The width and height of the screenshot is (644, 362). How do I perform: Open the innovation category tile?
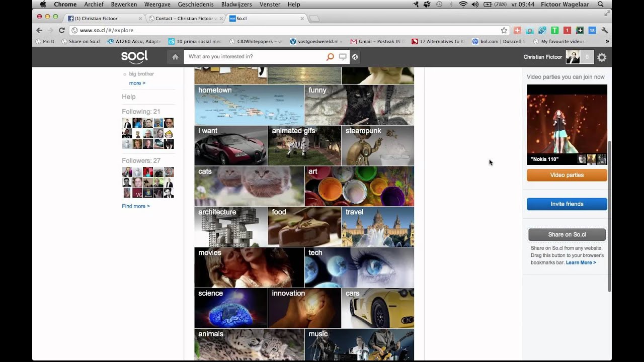(304, 308)
